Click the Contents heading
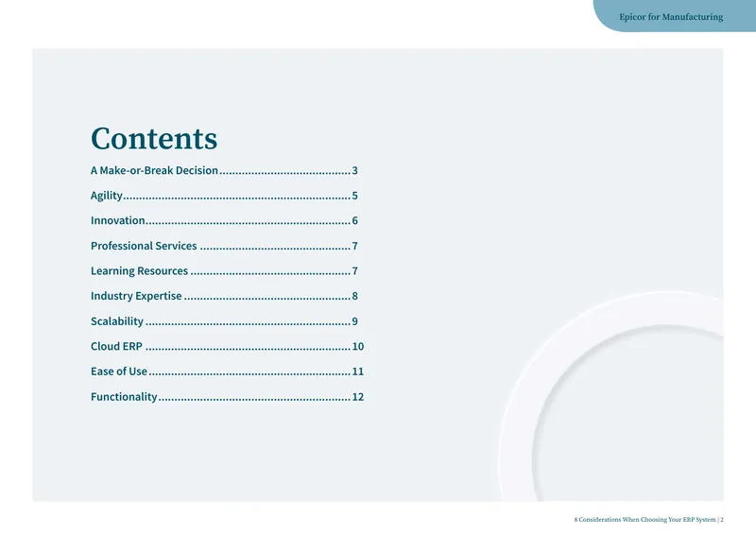This screenshot has width=756, height=535. (154, 138)
